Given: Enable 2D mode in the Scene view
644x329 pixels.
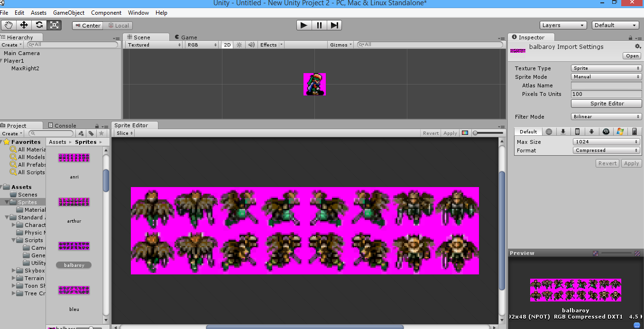Looking at the screenshot, I should [227, 45].
